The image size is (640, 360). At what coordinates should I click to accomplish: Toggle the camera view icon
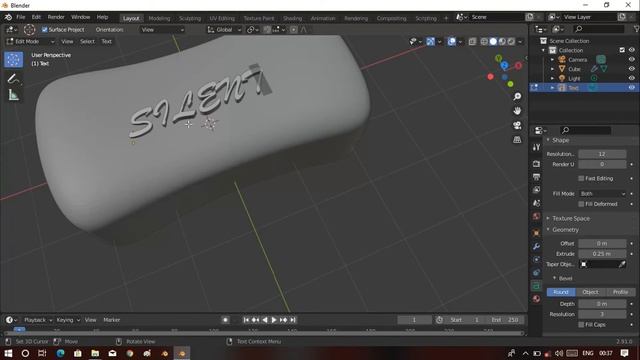[517, 125]
